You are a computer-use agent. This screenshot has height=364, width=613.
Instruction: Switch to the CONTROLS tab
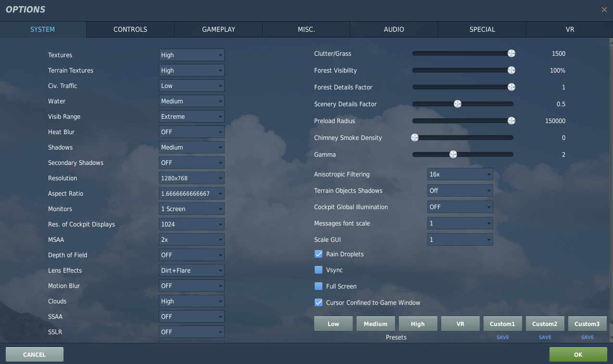pos(130,29)
